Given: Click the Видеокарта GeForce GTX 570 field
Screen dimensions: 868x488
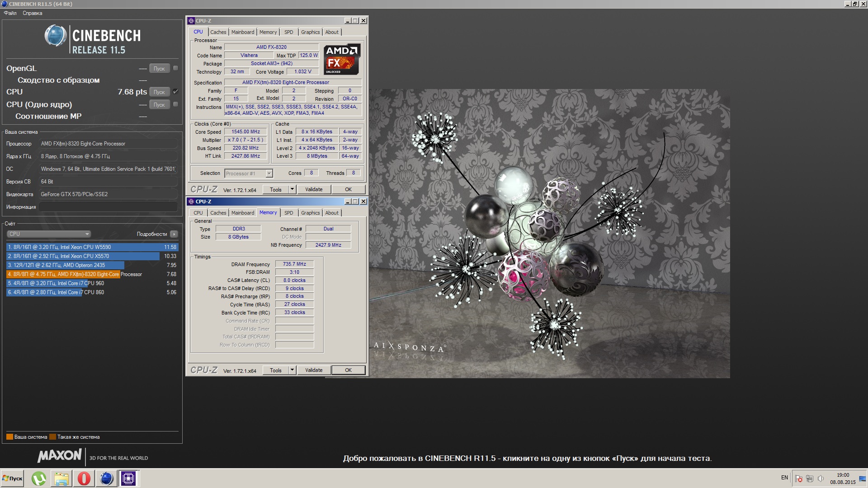Looking at the screenshot, I should click(x=108, y=194).
